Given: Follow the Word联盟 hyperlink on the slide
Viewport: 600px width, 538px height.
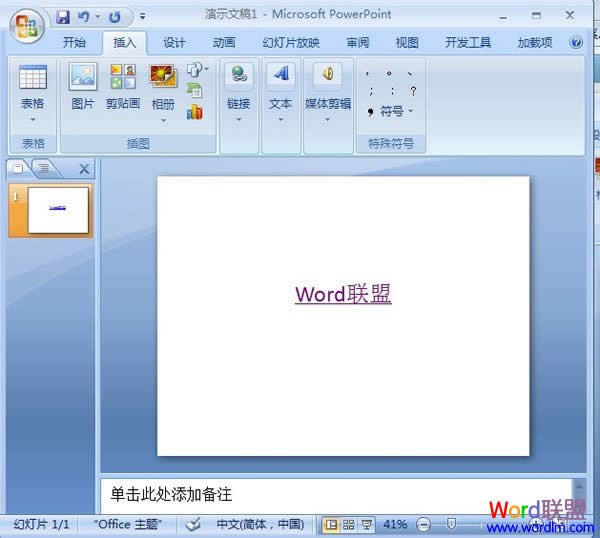Looking at the screenshot, I should point(343,294).
